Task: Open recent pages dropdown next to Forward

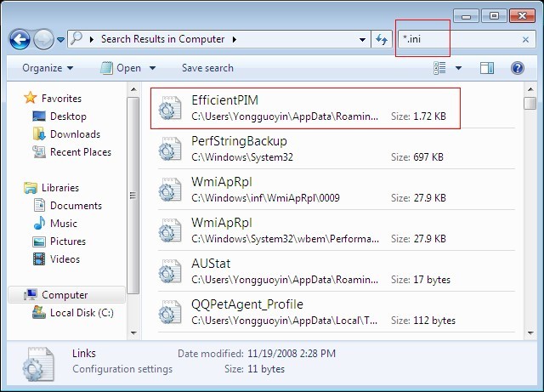Action: coord(61,40)
